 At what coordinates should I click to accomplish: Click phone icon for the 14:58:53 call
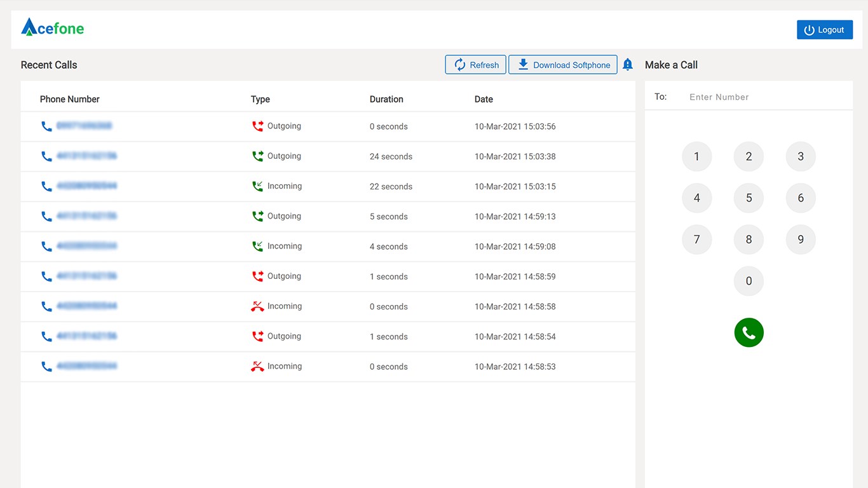coord(46,367)
